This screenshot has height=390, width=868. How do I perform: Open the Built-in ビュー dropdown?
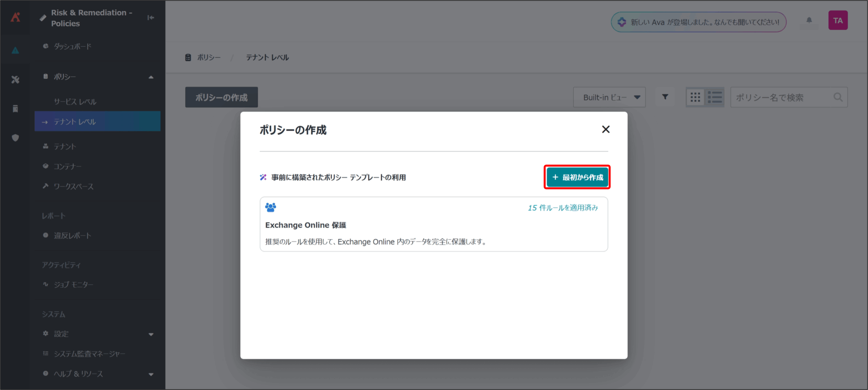tap(609, 97)
